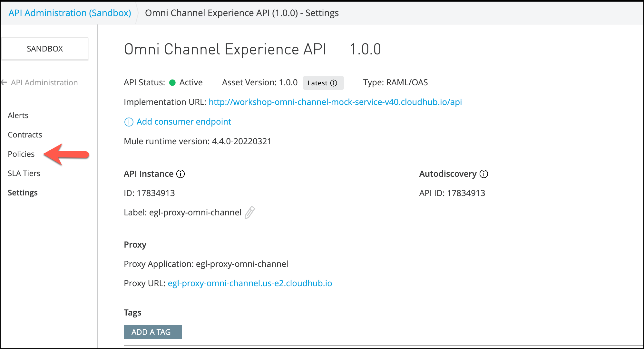The width and height of the screenshot is (644, 349).
Task: Click Asset Version: 1.0.0 text
Action: (x=259, y=82)
